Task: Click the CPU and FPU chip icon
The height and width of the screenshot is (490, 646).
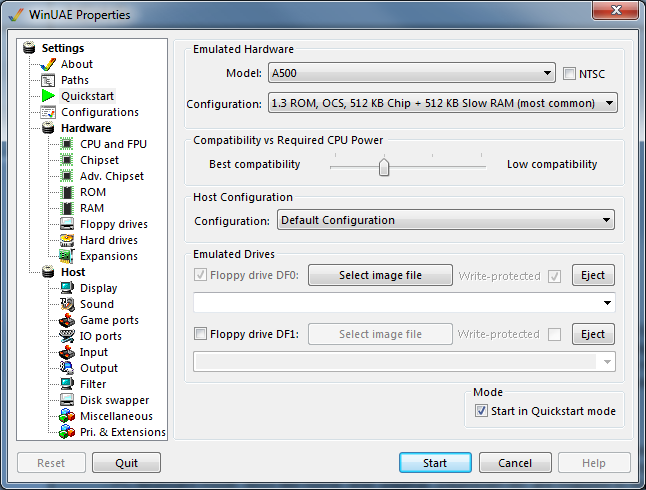Action: (67, 144)
